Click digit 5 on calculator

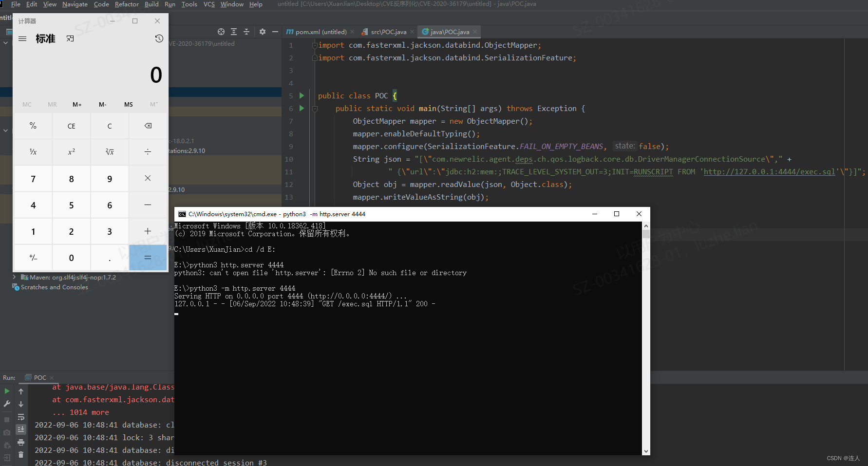coord(71,205)
